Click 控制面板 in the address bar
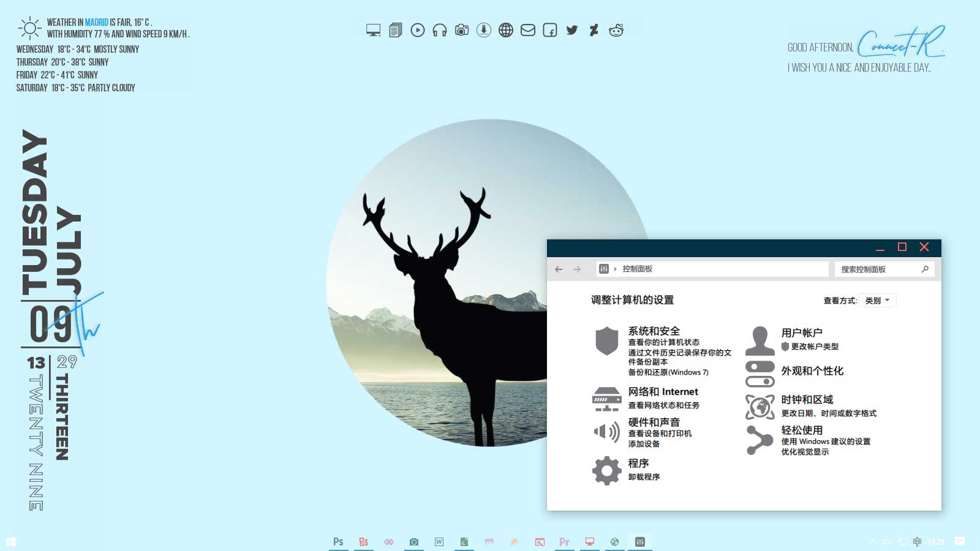 pos(637,269)
